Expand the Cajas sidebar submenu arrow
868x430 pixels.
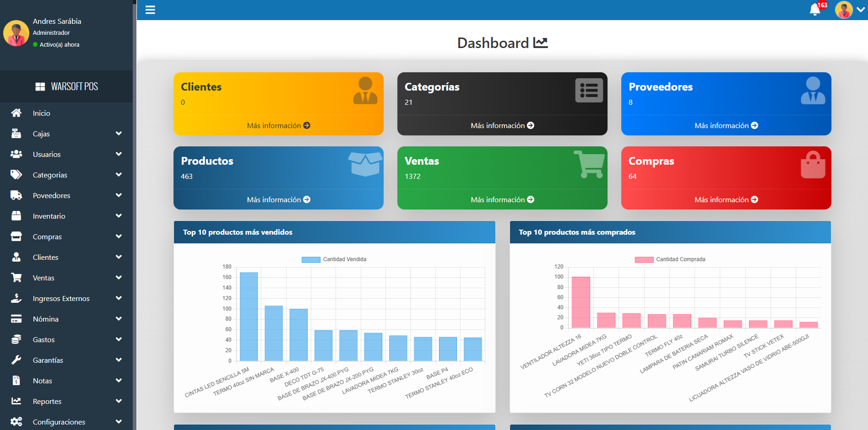coord(119,134)
